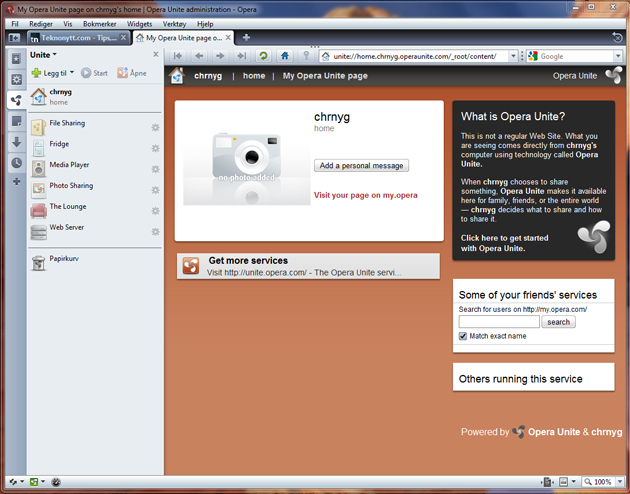The width and height of the screenshot is (630, 494).
Task: Click the search button for friends
Action: [558, 322]
